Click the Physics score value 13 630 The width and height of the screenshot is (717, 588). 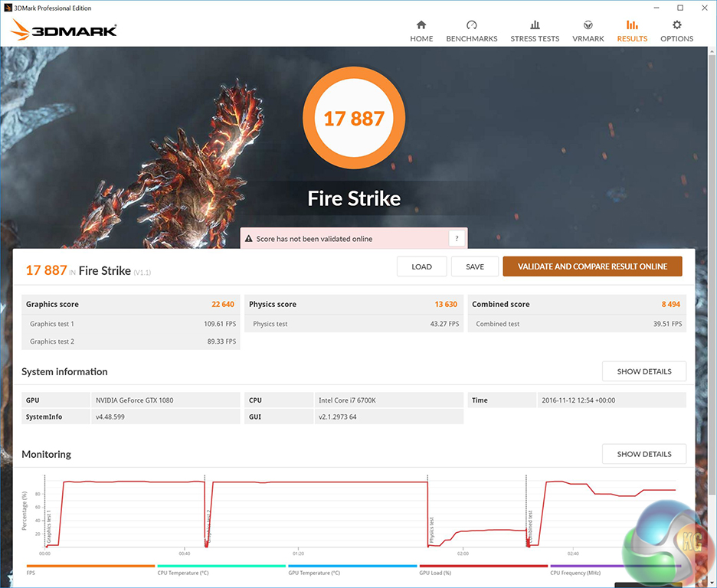[x=446, y=304]
